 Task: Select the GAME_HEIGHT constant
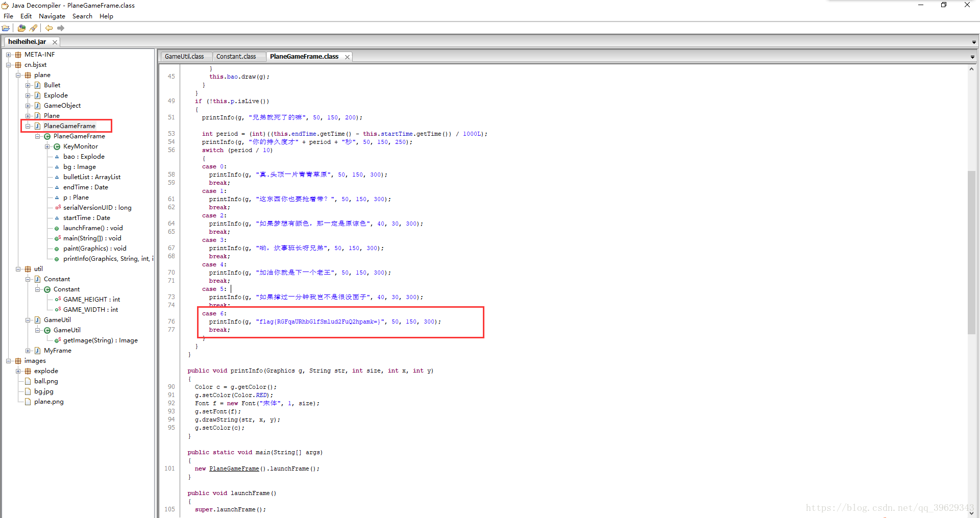pos(92,300)
